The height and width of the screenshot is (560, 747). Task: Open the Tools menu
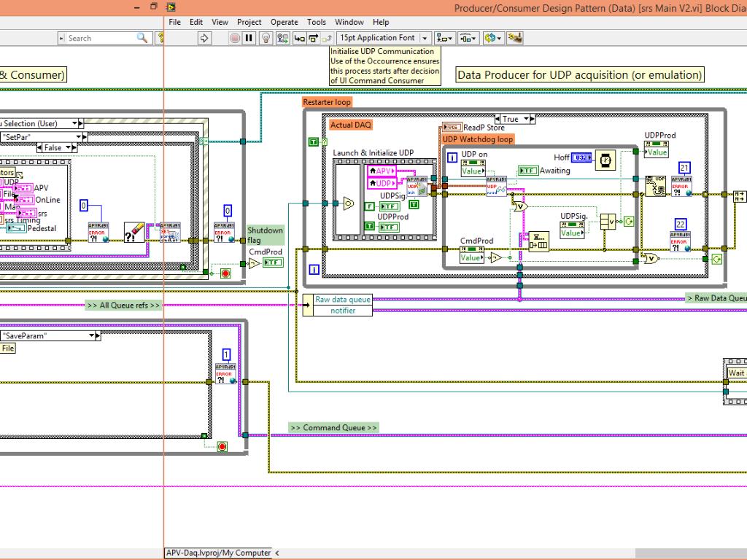tap(317, 22)
